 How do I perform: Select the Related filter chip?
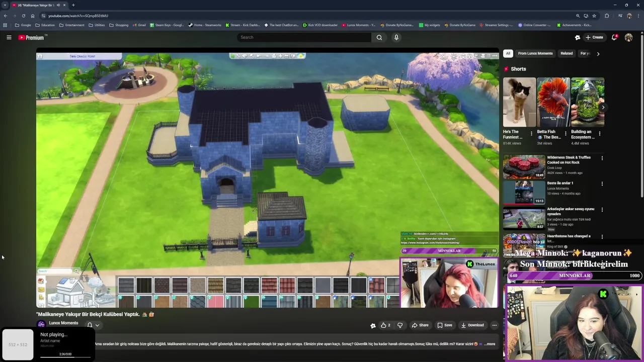[x=567, y=53]
